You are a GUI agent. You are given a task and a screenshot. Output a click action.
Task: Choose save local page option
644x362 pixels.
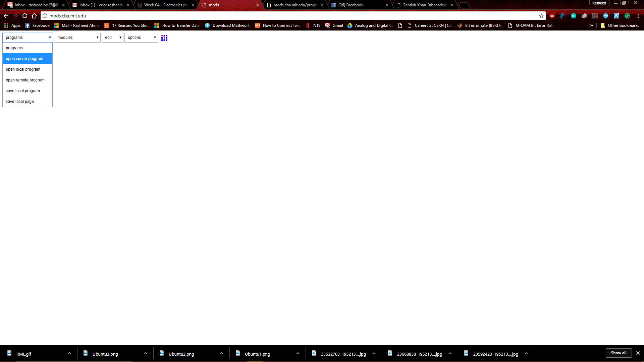pos(20,102)
